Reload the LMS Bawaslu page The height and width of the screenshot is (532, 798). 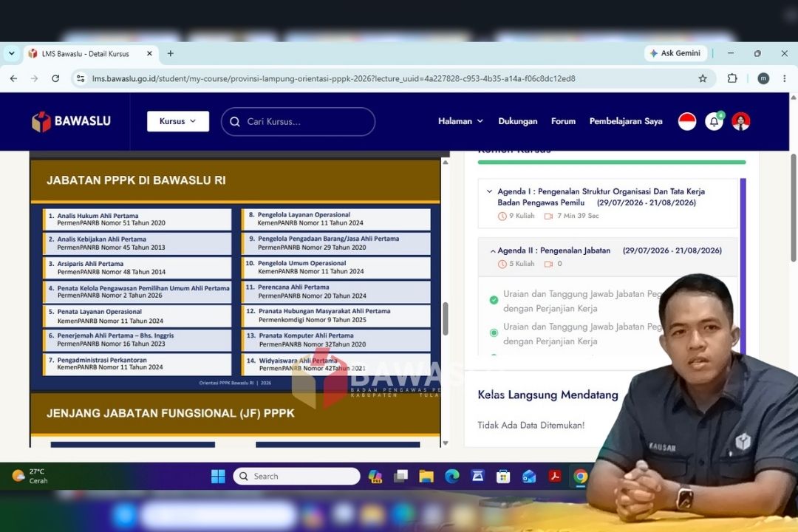[55, 78]
